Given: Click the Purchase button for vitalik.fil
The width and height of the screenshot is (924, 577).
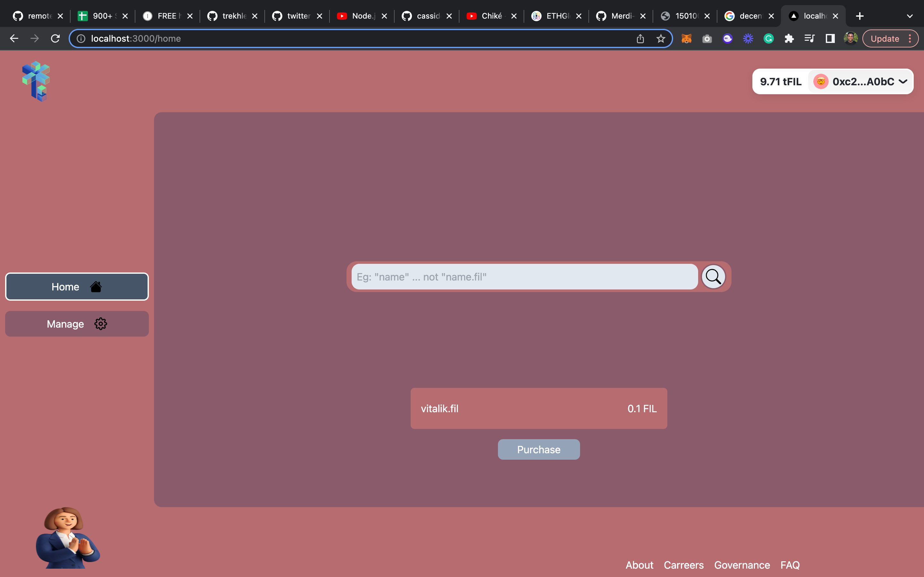Looking at the screenshot, I should pos(539,449).
